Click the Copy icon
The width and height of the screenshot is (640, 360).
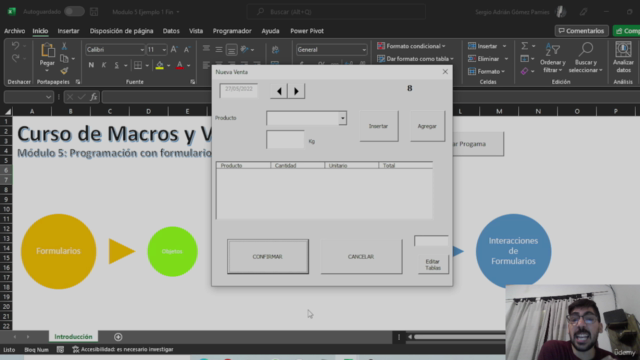[x=64, y=58]
